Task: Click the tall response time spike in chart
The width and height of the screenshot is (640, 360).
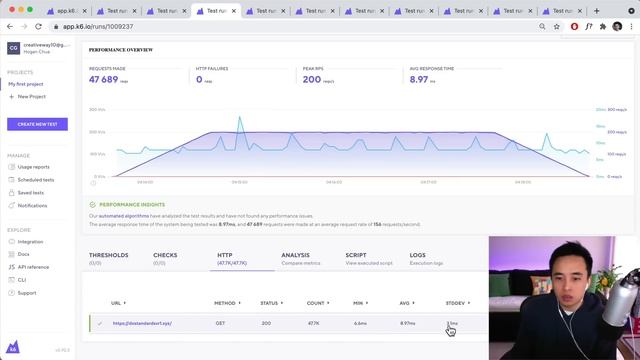Action: coord(240,118)
